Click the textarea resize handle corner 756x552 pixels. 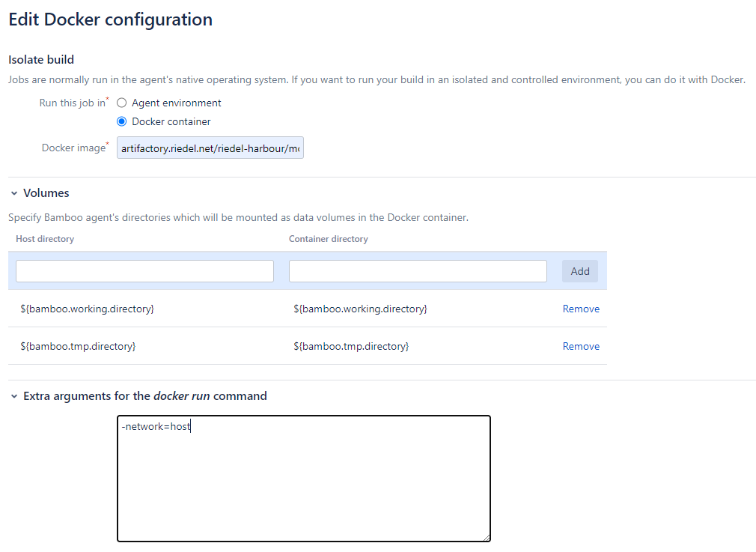[x=487, y=538]
